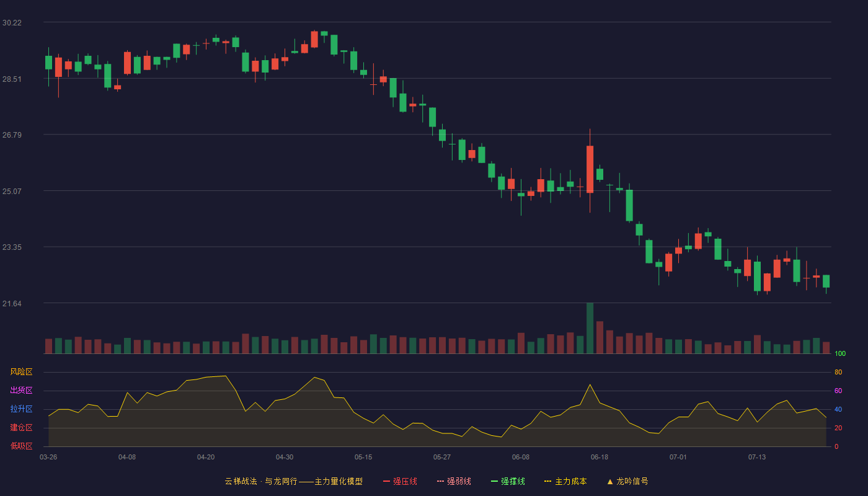Image resolution: width=868 pixels, height=496 pixels.
Task: Toggle the 强撑线 legend series
Action: pyautogui.click(x=508, y=481)
